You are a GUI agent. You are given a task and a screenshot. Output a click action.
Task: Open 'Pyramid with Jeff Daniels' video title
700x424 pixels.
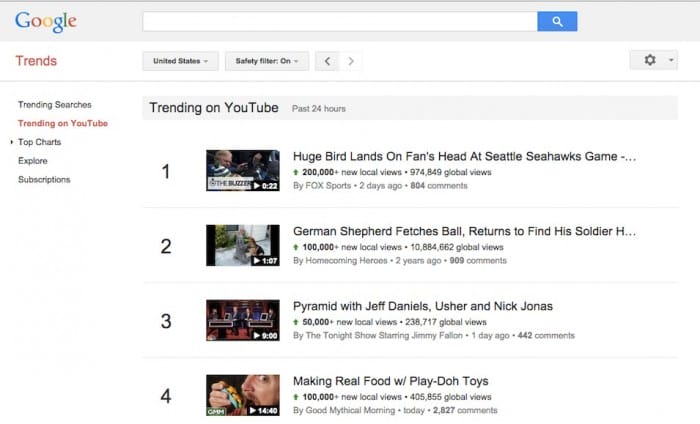click(x=423, y=306)
